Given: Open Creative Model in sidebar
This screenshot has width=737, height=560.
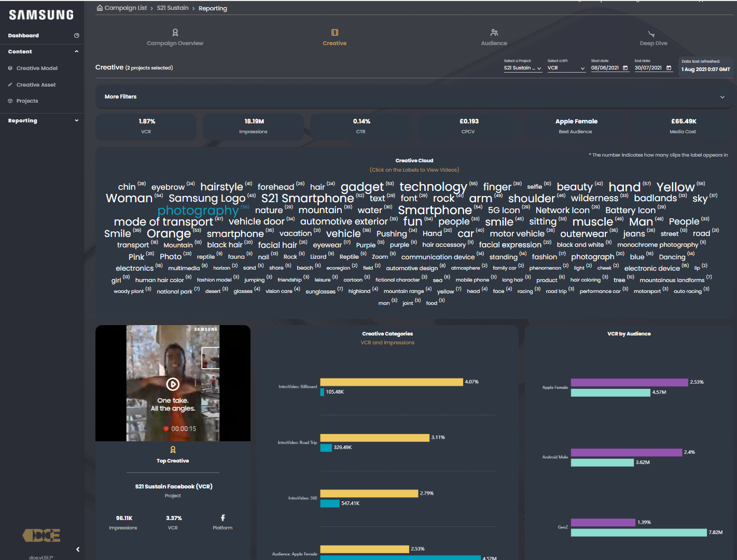Looking at the screenshot, I should pyautogui.click(x=37, y=68).
